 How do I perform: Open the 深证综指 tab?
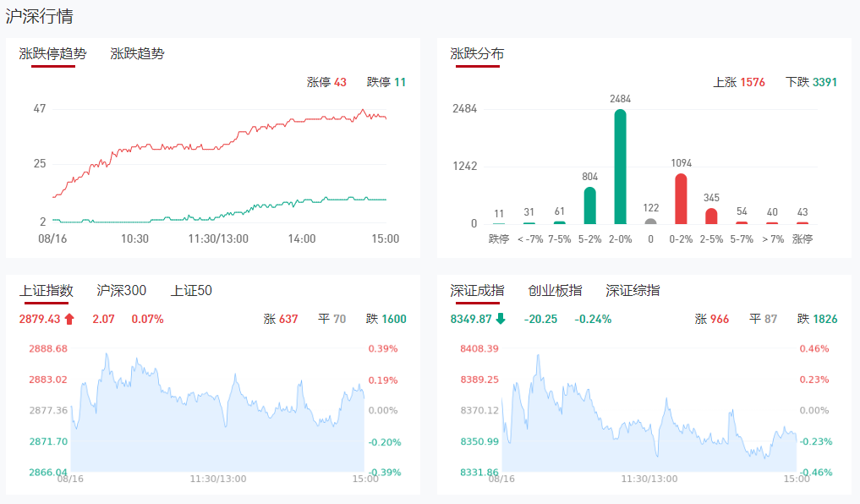633,291
